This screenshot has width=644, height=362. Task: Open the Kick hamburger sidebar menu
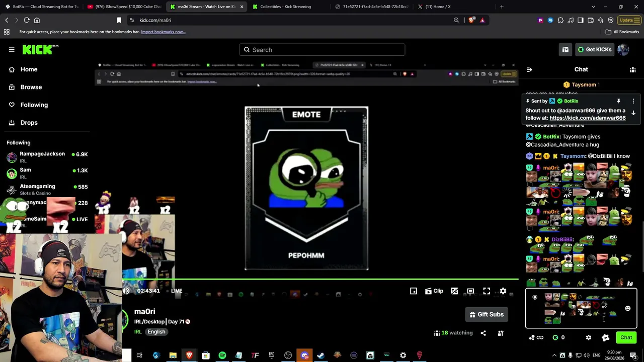point(12,49)
